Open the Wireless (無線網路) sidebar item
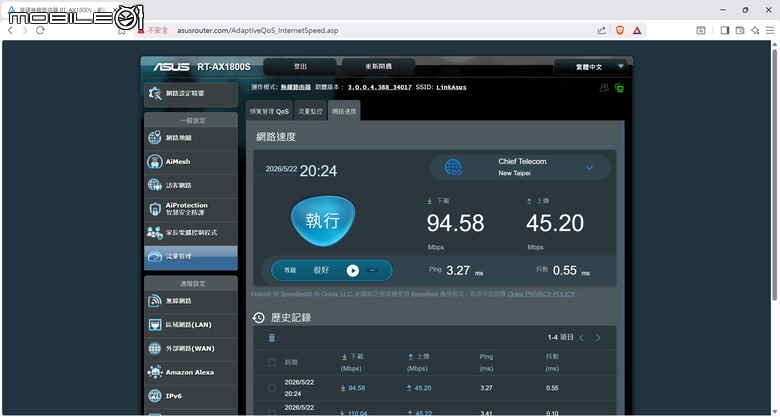780x417 pixels. (x=191, y=301)
